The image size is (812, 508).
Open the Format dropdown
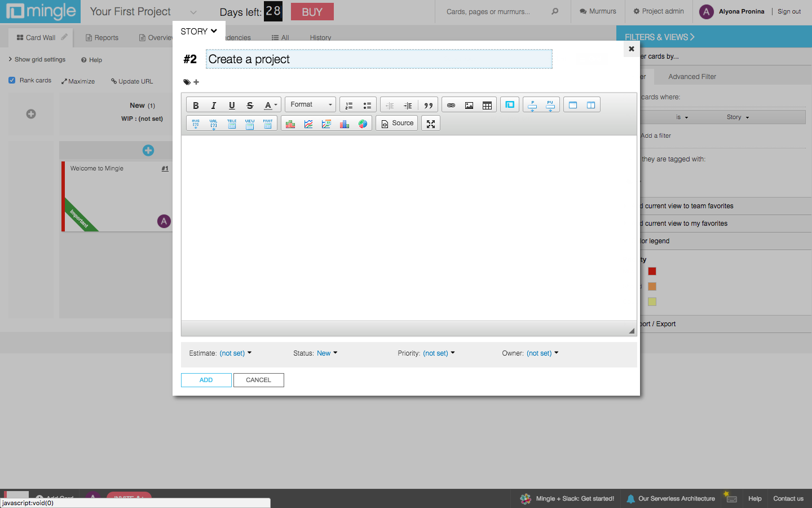click(x=311, y=104)
